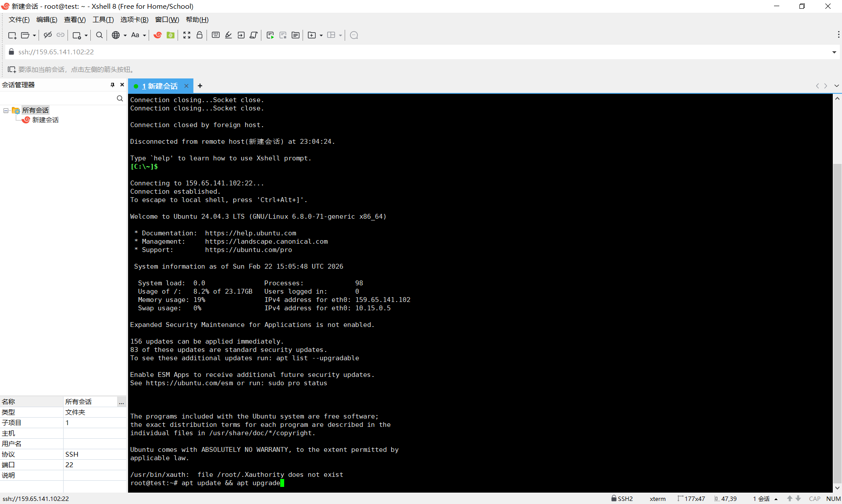The height and width of the screenshot is (504, 842).
Task: Open the find magnifier in toolbar
Action: 100,35
